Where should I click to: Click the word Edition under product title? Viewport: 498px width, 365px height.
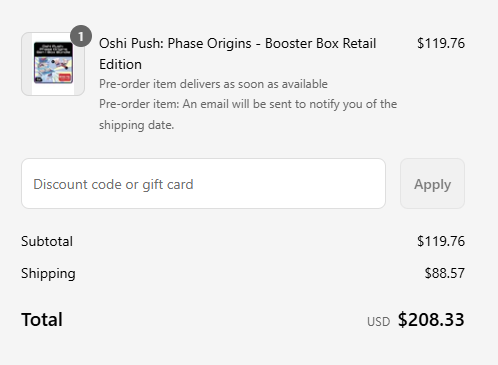pos(120,64)
